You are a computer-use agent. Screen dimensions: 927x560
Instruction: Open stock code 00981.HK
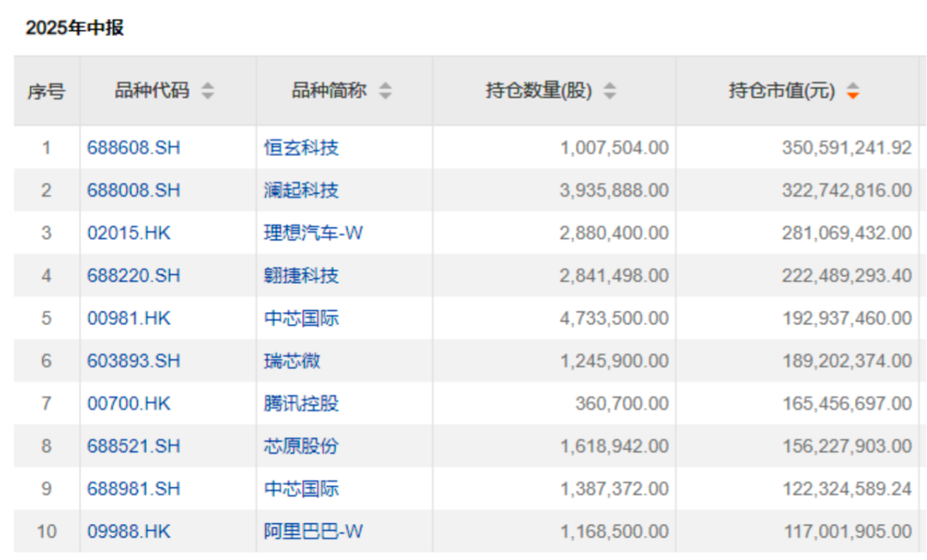129,318
